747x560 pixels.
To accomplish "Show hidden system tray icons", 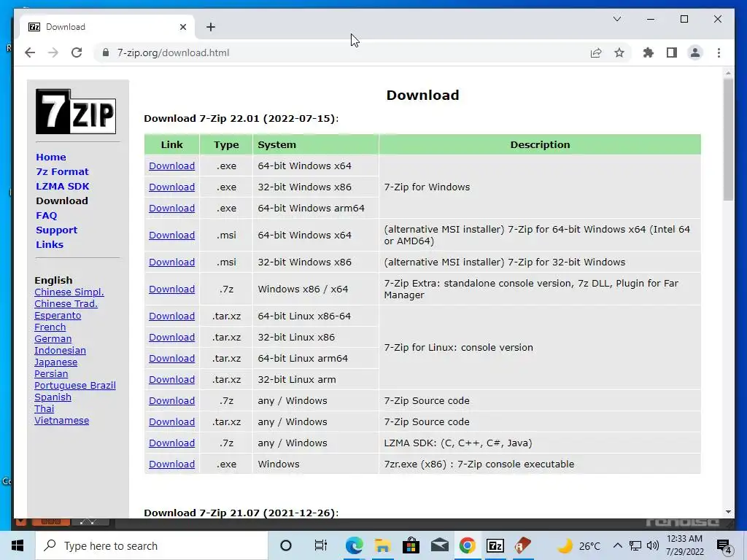I will pos(617,545).
